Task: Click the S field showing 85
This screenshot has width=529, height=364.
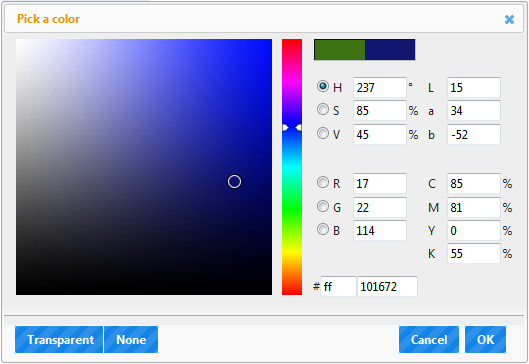Action: [380, 110]
